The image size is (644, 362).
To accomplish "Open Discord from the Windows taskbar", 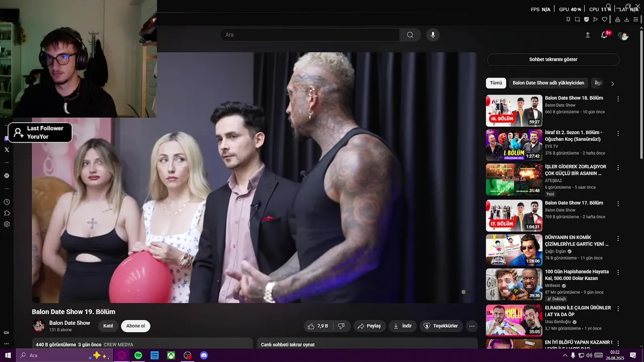I will click(204, 355).
